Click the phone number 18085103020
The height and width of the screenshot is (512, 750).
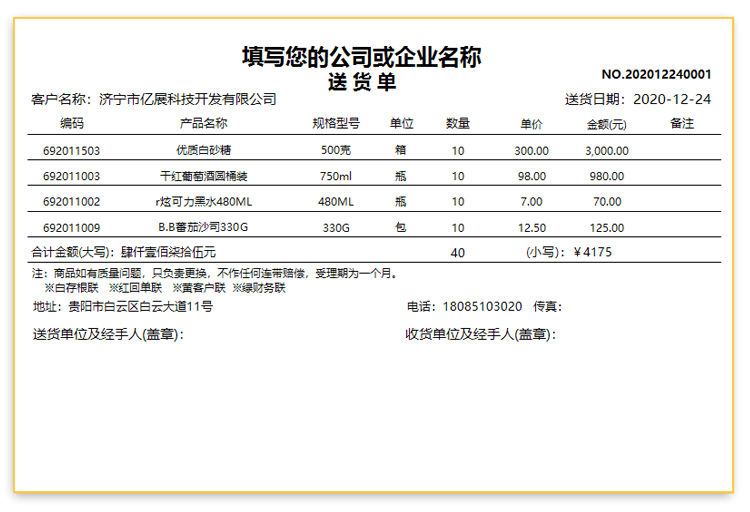coord(482,306)
